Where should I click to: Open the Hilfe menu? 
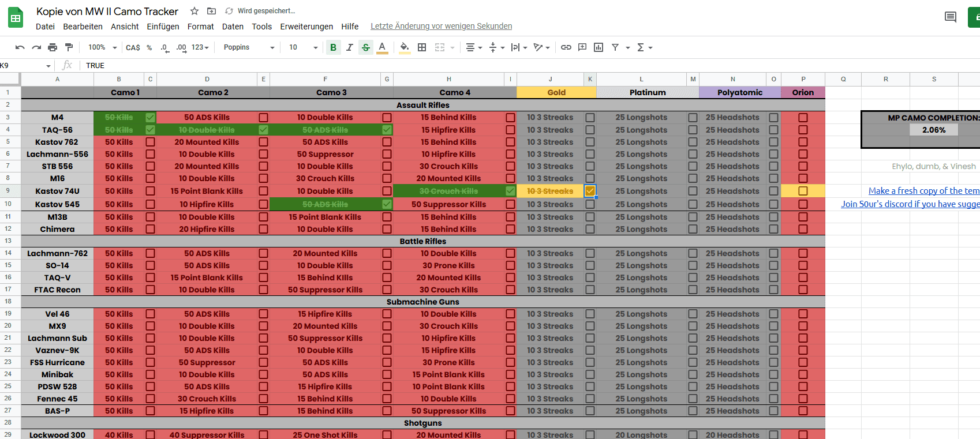point(350,27)
